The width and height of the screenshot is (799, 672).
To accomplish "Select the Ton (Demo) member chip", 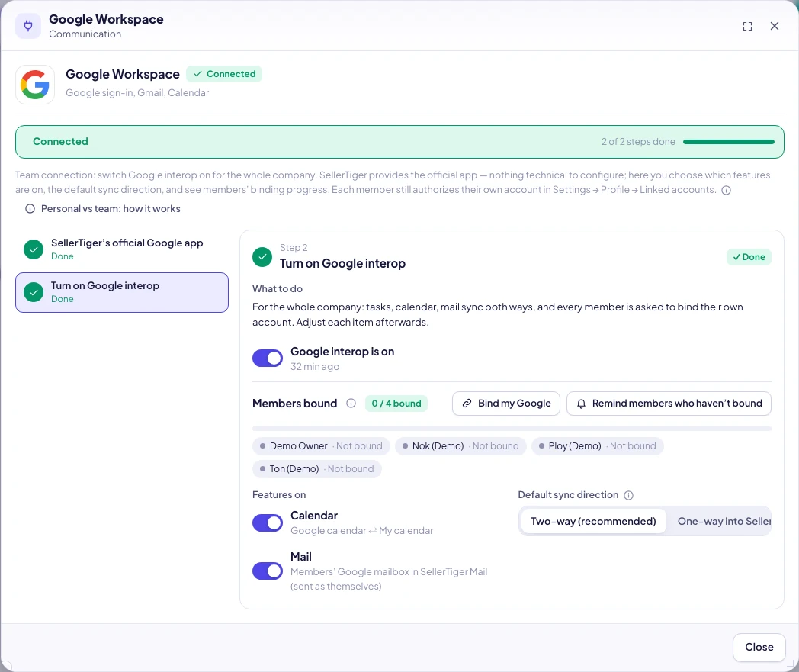I will pos(317,469).
